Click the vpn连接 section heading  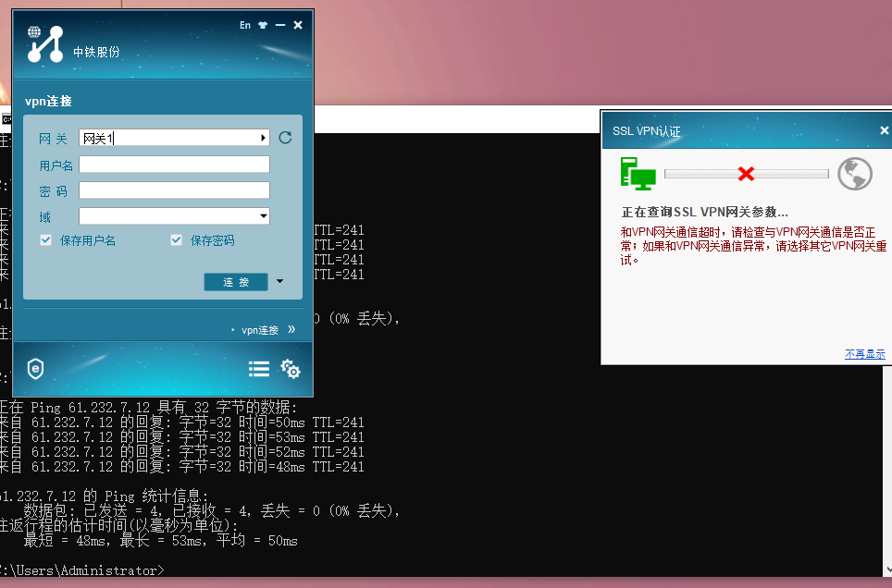pos(48,101)
